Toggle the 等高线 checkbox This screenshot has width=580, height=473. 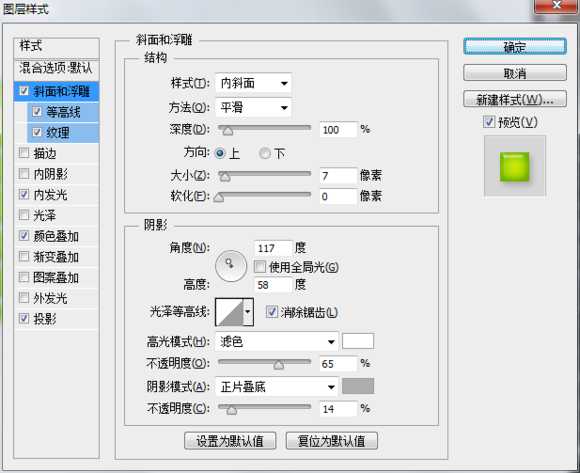pyautogui.click(x=37, y=111)
